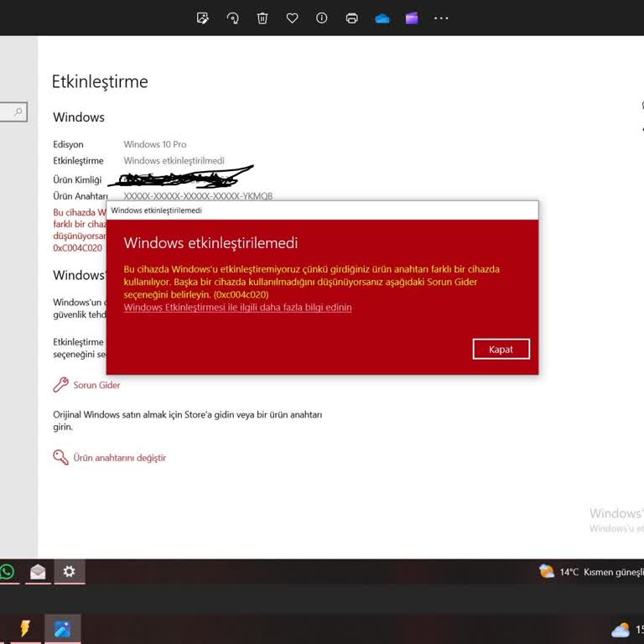Image resolution: width=644 pixels, height=644 pixels.
Task: Click the product key ending in YKMQB
Action: (x=198, y=196)
